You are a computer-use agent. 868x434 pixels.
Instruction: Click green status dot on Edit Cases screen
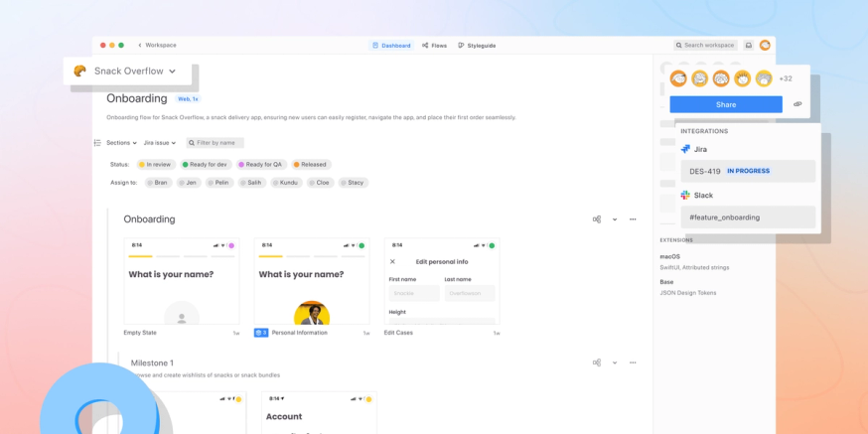coord(492,245)
